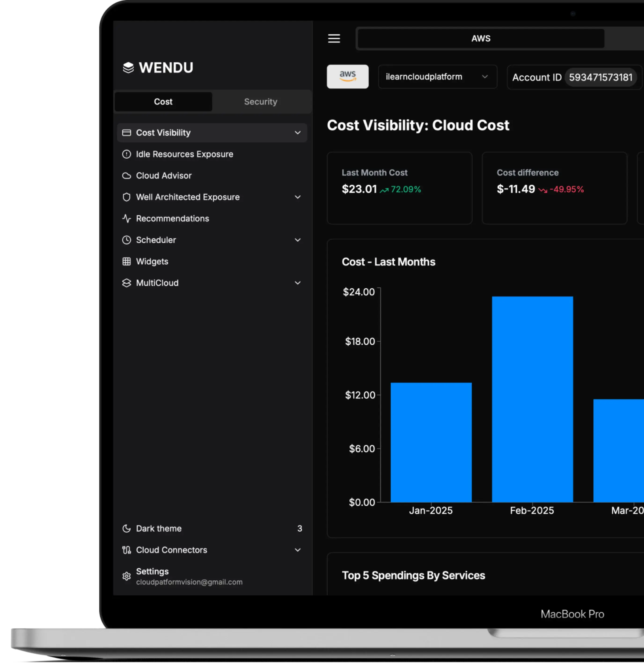
Task: Click the Last Month Cost card
Action: [399, 188]
